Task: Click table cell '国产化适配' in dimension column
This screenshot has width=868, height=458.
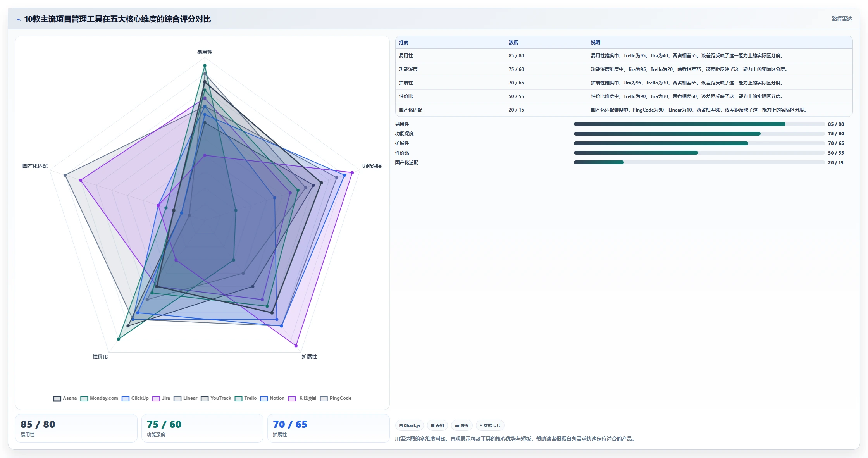Action: tap(410, 110)
